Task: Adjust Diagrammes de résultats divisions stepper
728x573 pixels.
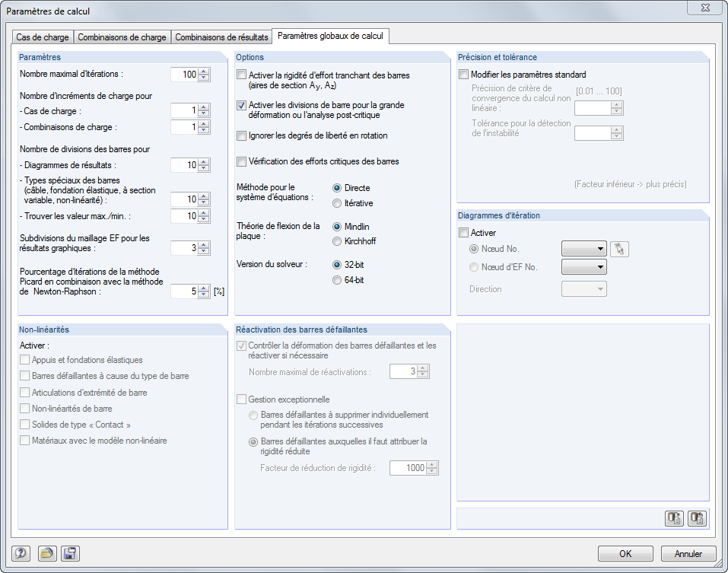Action: click(x=204, y=165)
